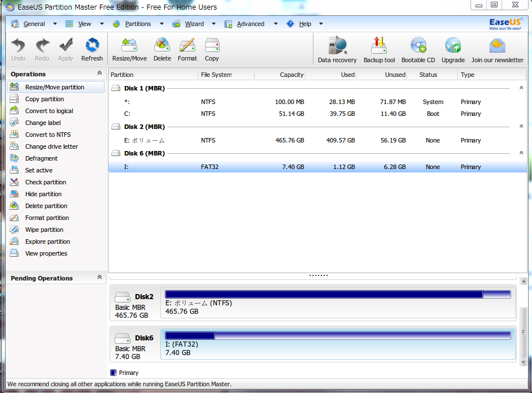Sort by the Unused column header
The width and height of the screenshot is (532, 393).
[x=382, y=75]
